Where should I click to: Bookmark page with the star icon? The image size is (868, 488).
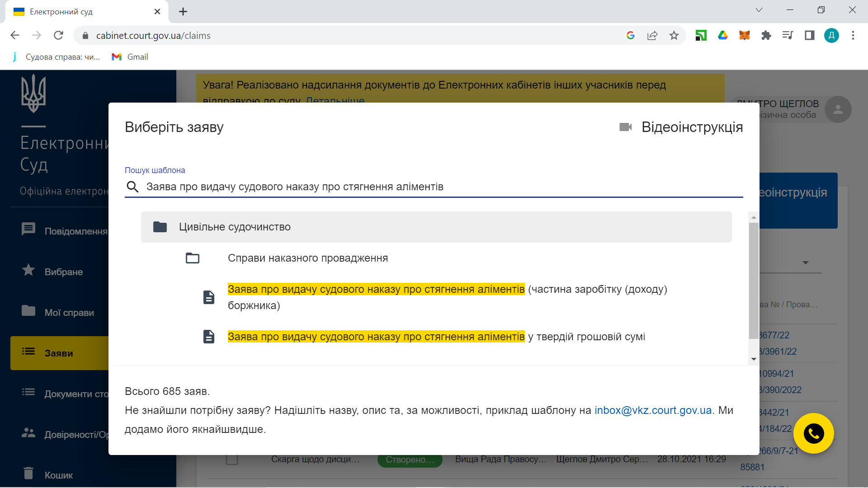click(x=674, y=35)
